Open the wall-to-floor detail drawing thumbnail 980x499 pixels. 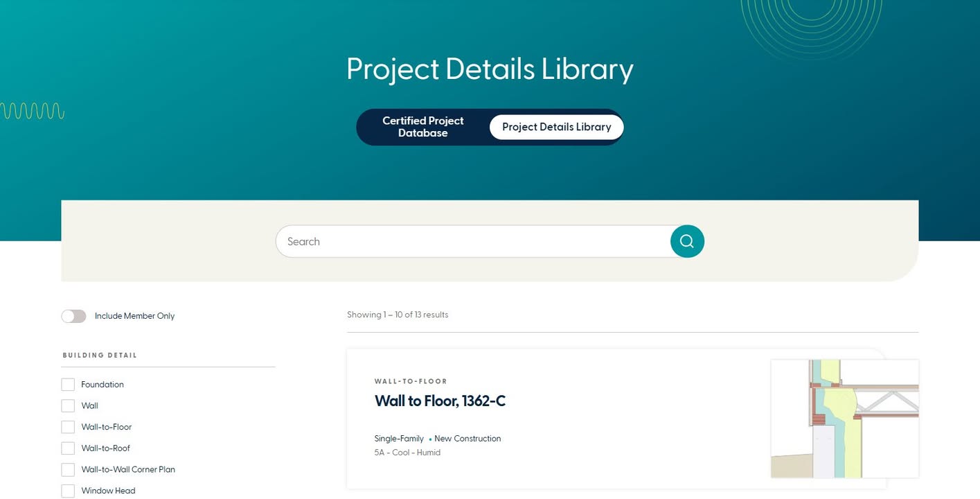[x=845, y=419]
